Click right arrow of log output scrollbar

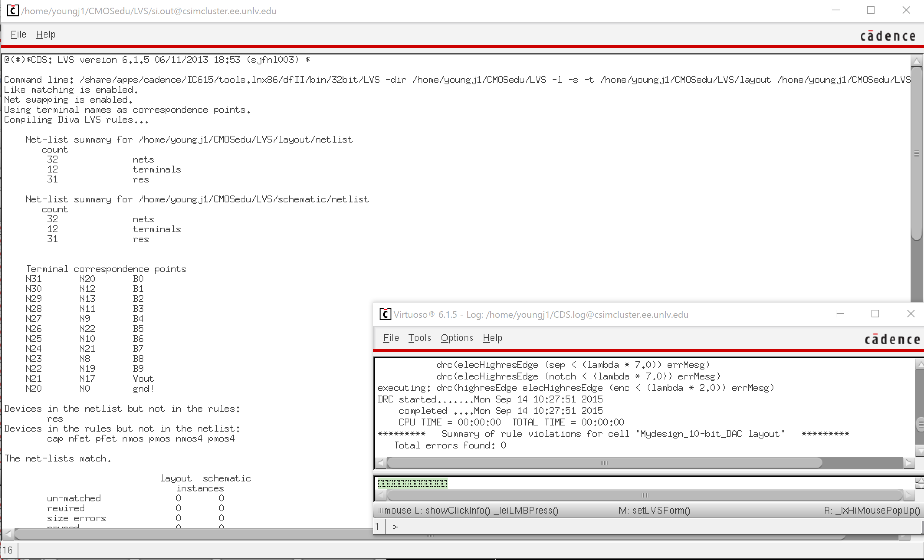click(x=909, y=463)
